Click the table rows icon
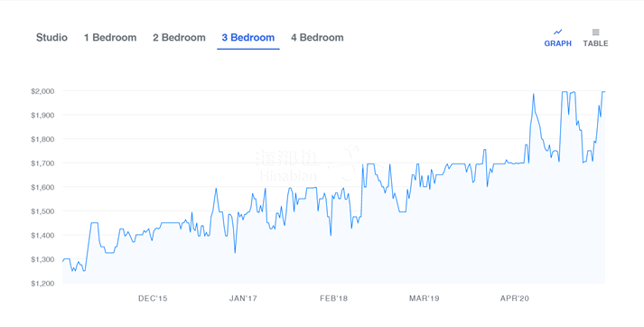The width and height of the screenshot is (644, 327). pyautogui.click(x=595, y=32)
